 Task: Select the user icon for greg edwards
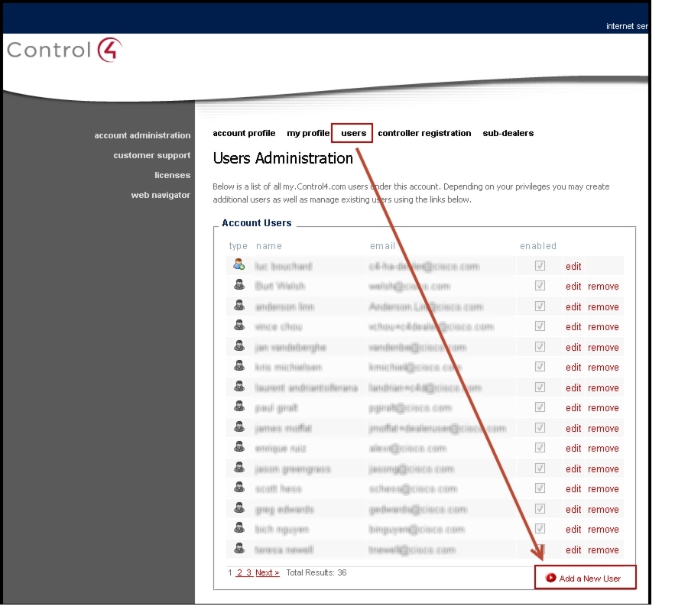[239, 507]
